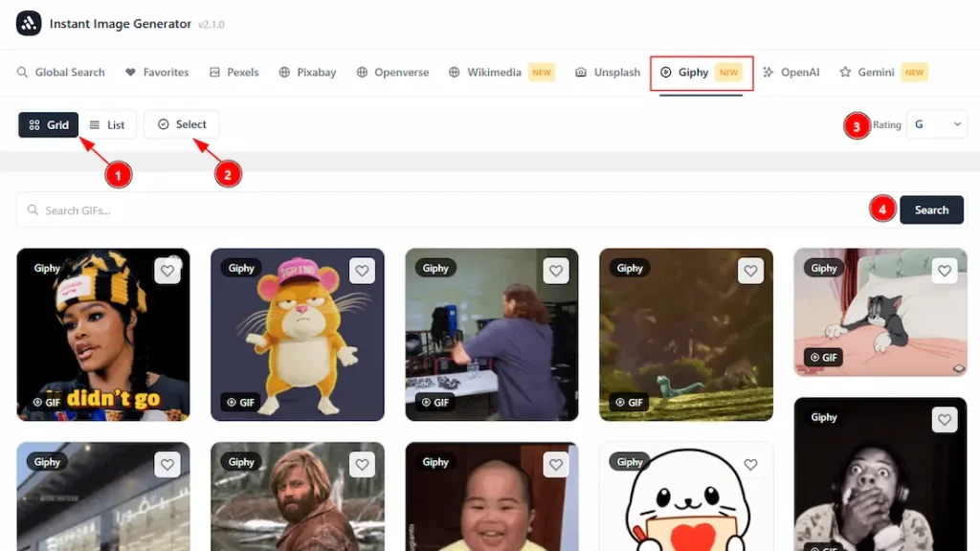This screenshot has width=980, height=551.
Task: Switch to the Pixabay source
Action: click(x=307, y=72)
